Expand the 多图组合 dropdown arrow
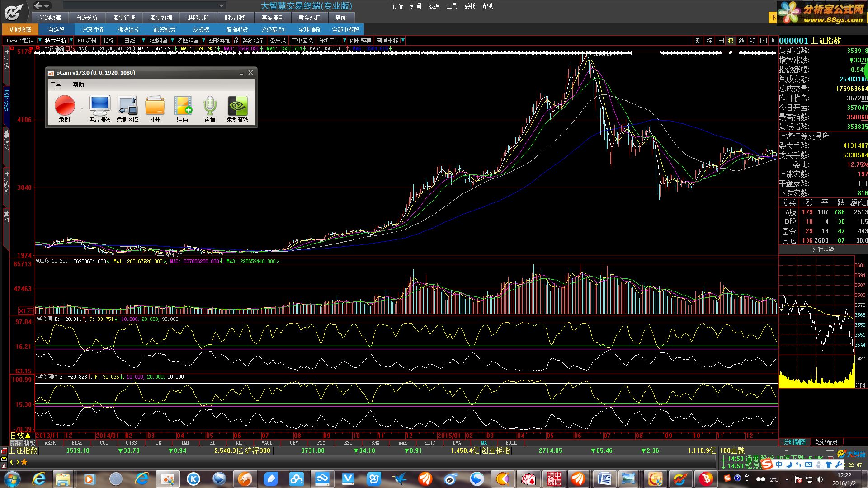 click(x=203, y=41)
